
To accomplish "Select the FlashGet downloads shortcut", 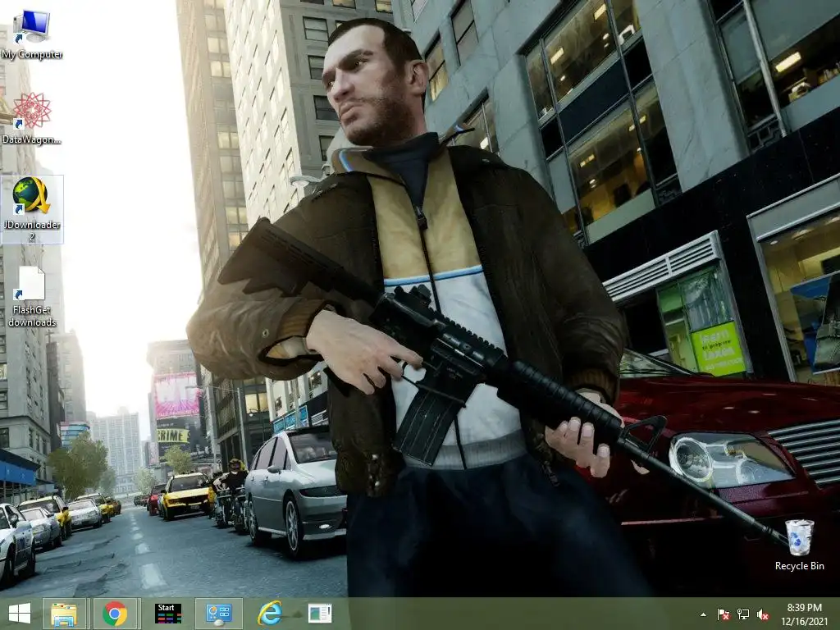I will point(32,296).
